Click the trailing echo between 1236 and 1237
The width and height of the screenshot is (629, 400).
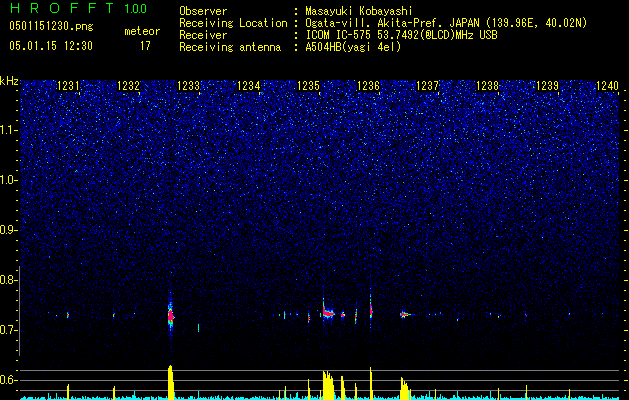[405, 315]
